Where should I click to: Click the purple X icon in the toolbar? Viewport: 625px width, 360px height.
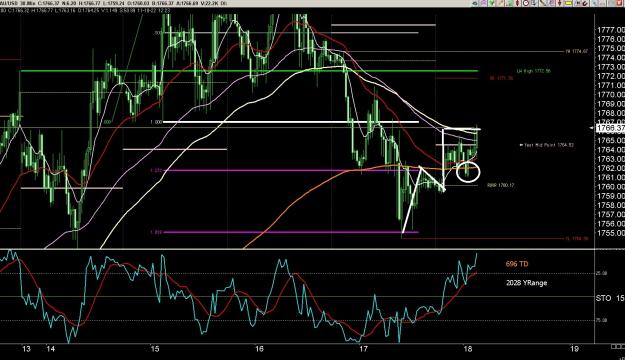[x=483, y=3]
